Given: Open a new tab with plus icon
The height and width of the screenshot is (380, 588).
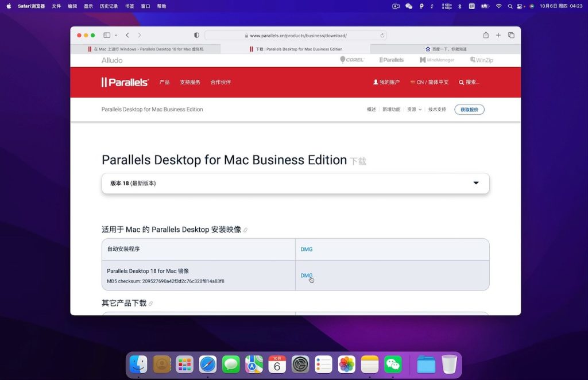Looking at the screenshot, I should [498, 35].
